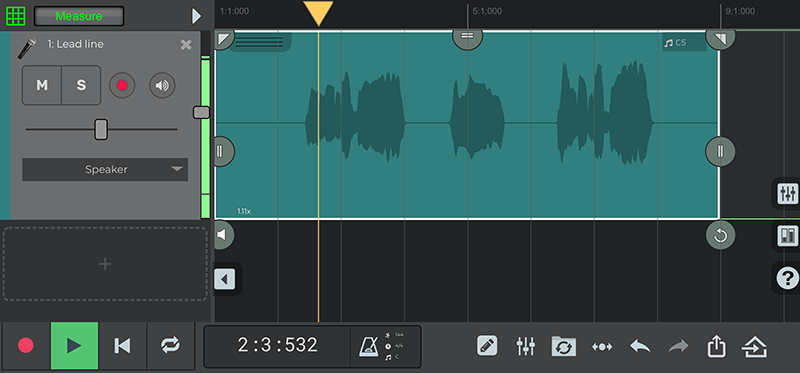This screenshot has height=373, width=800.
Task: Open the pencil edit tool
Action: pos(487,346)
